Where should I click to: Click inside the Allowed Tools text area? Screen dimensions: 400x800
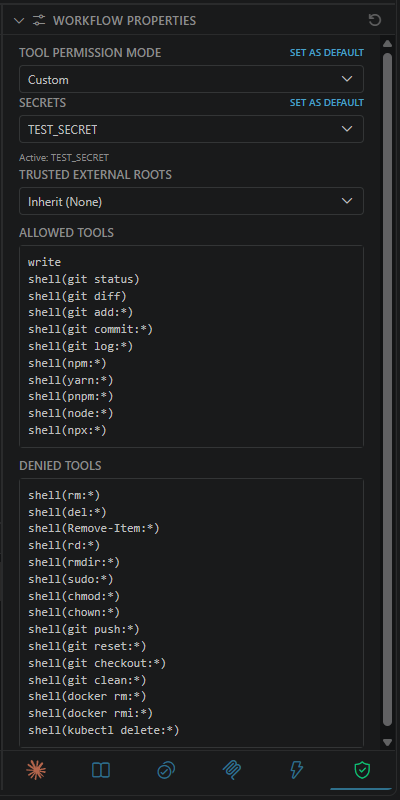click(x=191, y=346)
